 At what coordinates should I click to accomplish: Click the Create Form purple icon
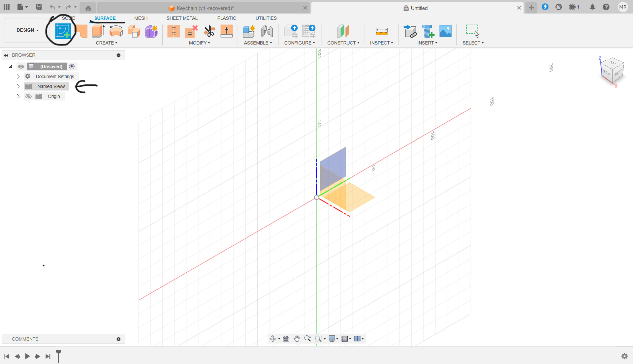tap(151, 31)
